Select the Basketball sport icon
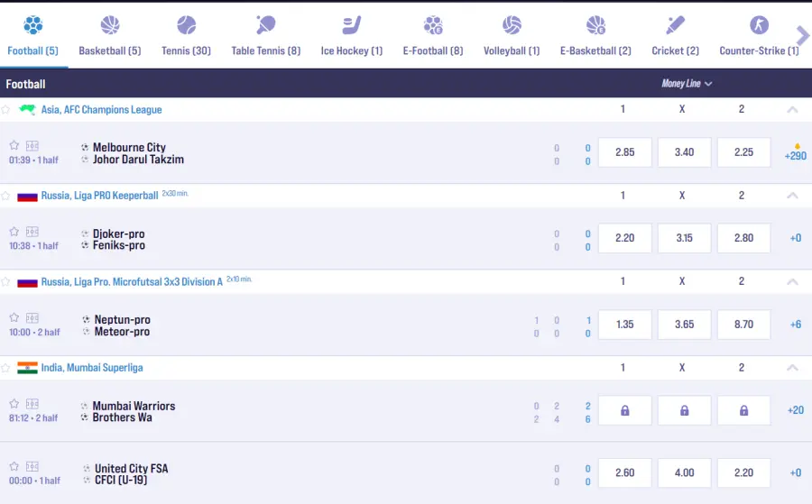This screenshot has width=812, height=504. pos(110,25)
